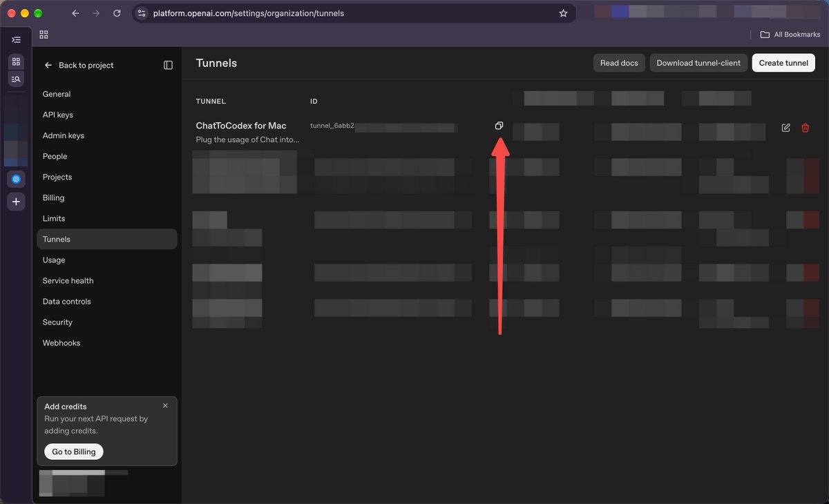Edit the ChatToCodex for Mac tunnel
This screenshot has height=504, width=829.
[785, 128]
